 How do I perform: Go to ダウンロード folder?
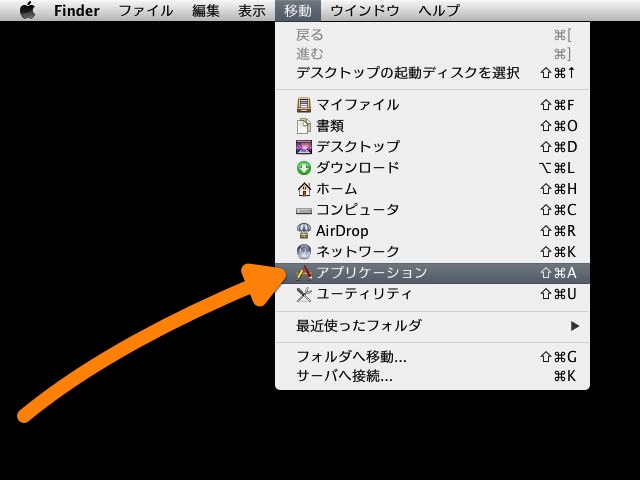tap(433, 168)
